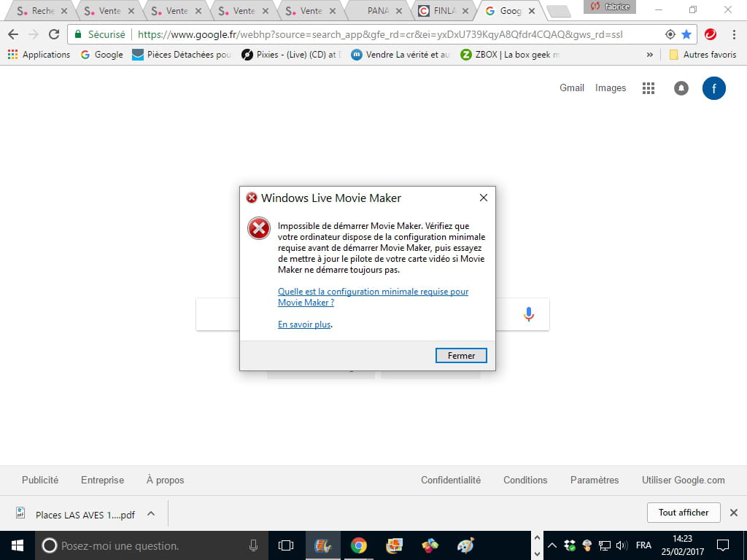The width and height of the screenshot is (747, 560).
Task: Open the 'Utiliser Google.com' footer link
Action: pyautogui.click(x=683, y=480)
